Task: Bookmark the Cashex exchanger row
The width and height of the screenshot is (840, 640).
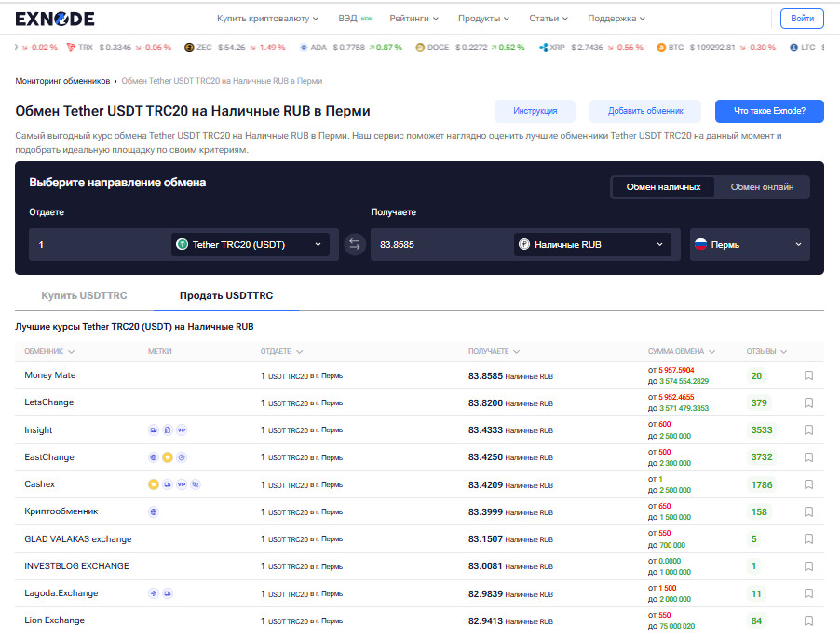Action: tap(808, 484)
